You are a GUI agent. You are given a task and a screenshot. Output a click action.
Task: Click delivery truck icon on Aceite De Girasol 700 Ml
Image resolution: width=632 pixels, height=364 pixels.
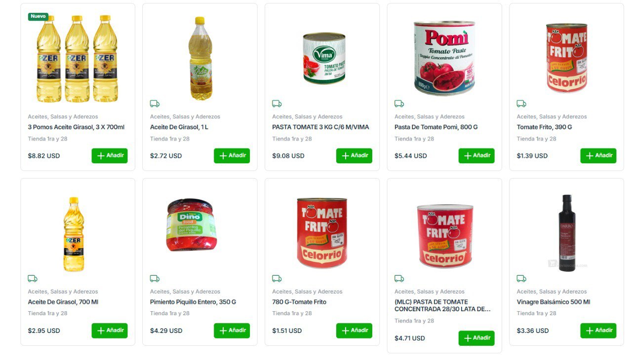[33, 279]
